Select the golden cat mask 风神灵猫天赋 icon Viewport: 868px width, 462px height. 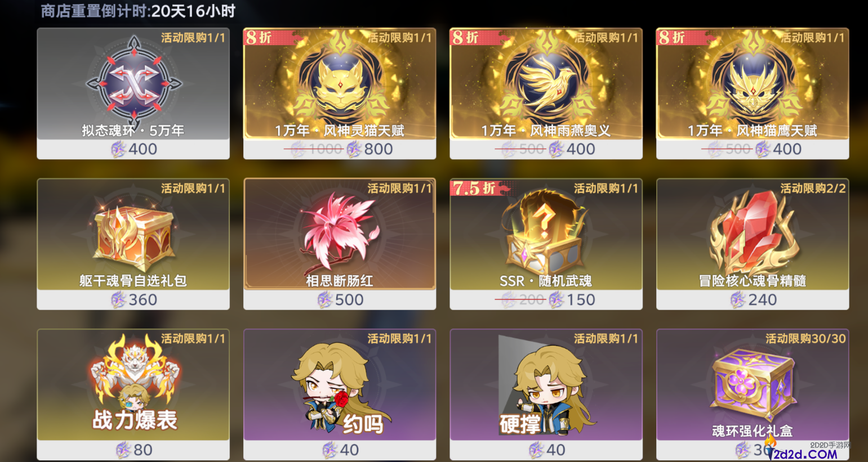340,82
